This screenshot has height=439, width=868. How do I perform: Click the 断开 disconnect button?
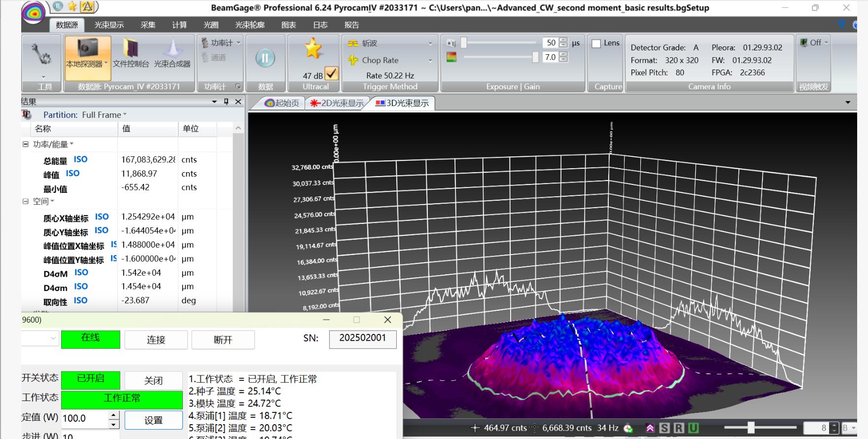tap(223, 340)
